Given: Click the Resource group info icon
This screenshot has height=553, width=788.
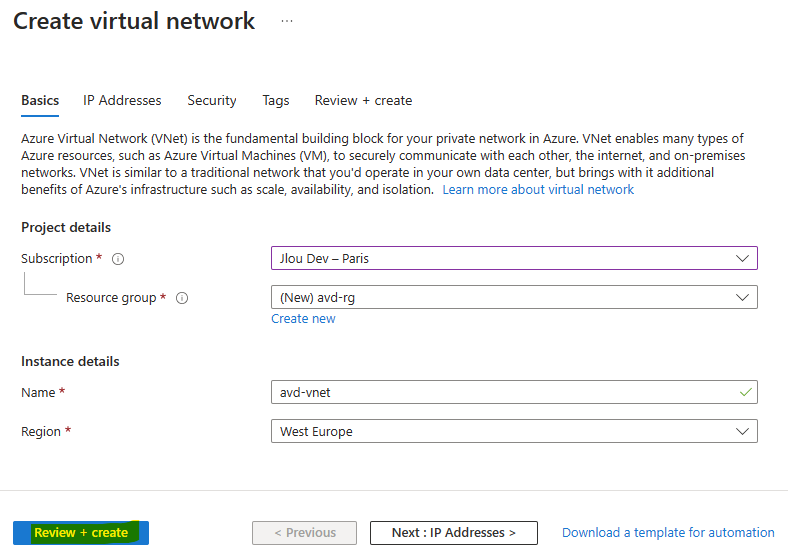Looking at the screenshot, I should pos(182,298).
